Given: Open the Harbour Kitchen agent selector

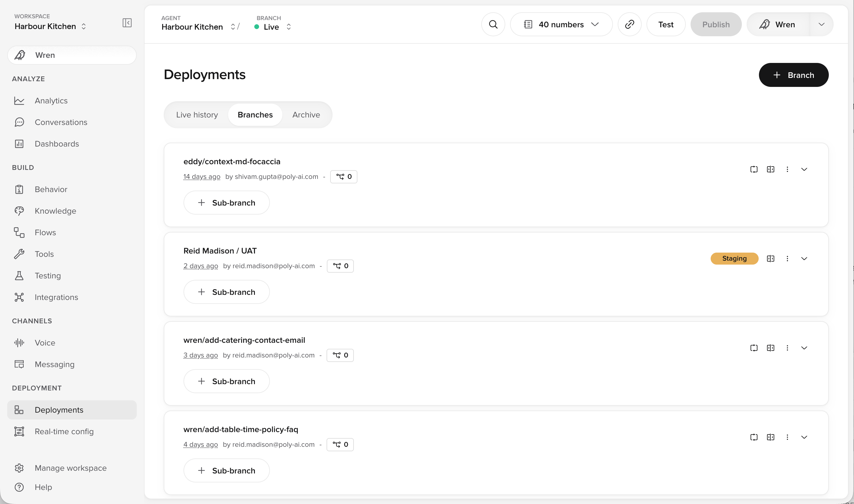Looking at the screenshot, I should (x=198, y=27).
